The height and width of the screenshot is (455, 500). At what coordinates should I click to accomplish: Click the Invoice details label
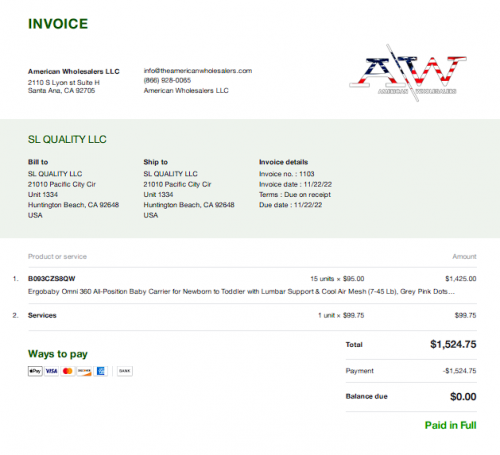283,162
